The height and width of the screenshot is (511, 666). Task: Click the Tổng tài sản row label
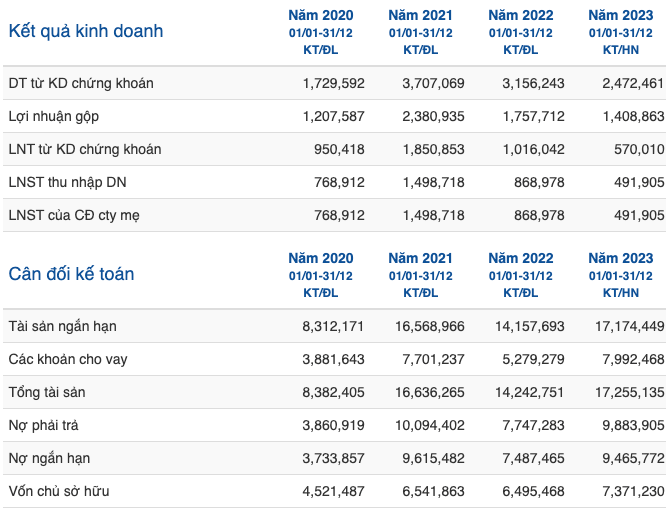tap(47, 392)
